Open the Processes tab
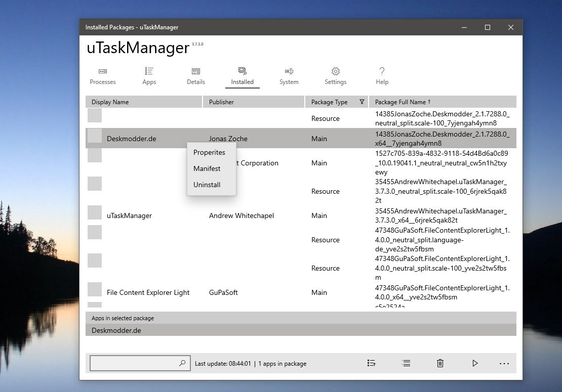This screenshot has height=392, width=562. point(102,76)
